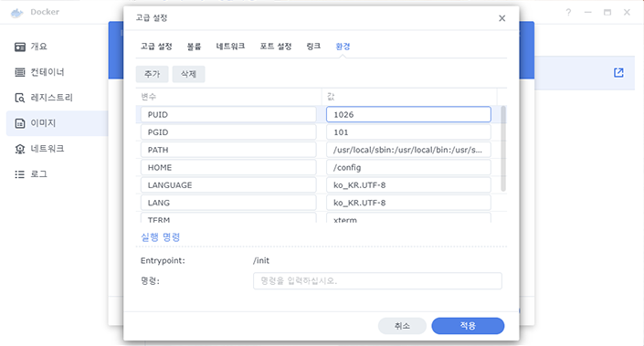Edit the xterm value field
644x346 pixels.
pyautogui.click(x=408, y=217)
